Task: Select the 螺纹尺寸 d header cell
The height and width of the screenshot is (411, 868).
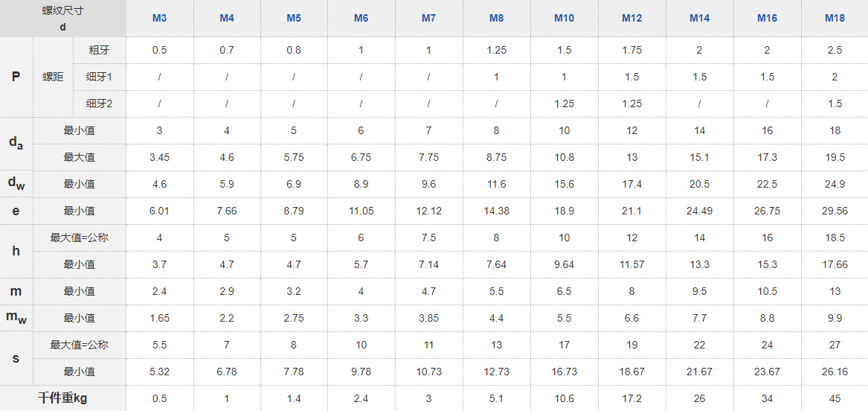Action: (63, 19)
